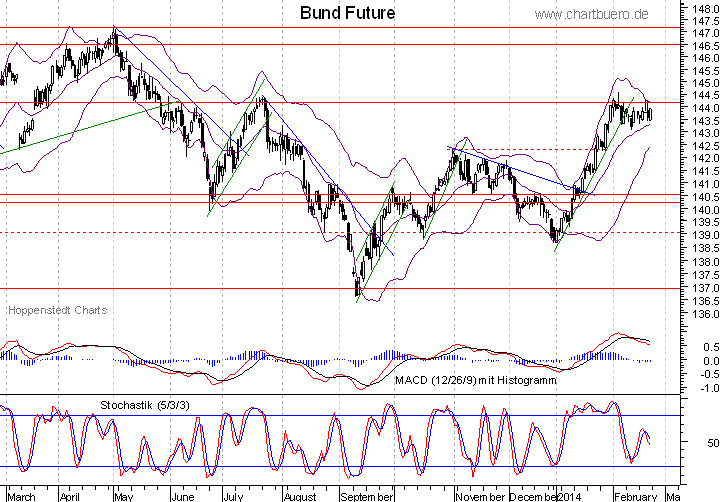
Task: Click the 'September' month label on axis
Action: click(367, 497)
